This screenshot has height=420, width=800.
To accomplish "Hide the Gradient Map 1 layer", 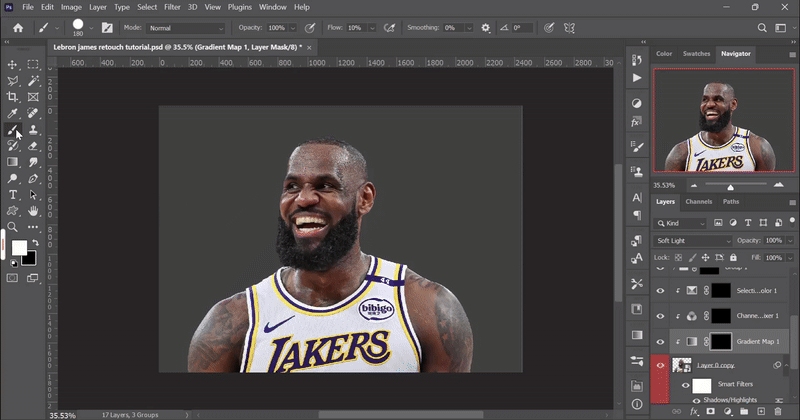I will click(x=660, y=342).
